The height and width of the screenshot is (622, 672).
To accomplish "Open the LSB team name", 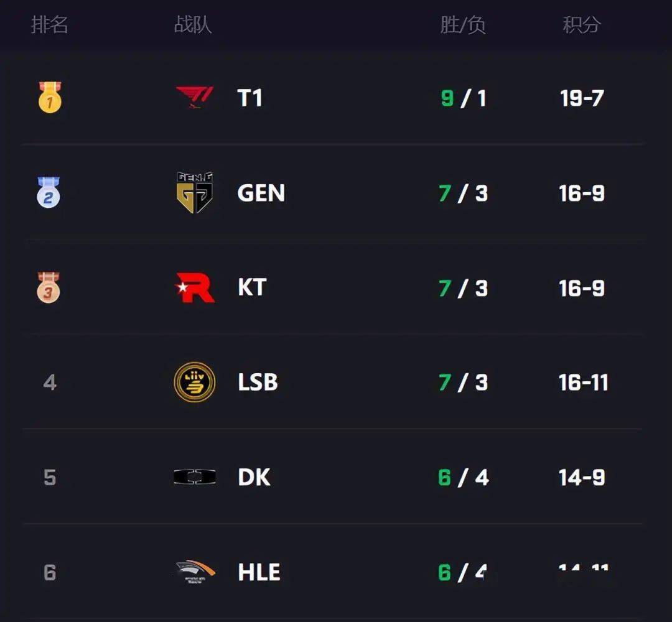I will tap(258, 383).
